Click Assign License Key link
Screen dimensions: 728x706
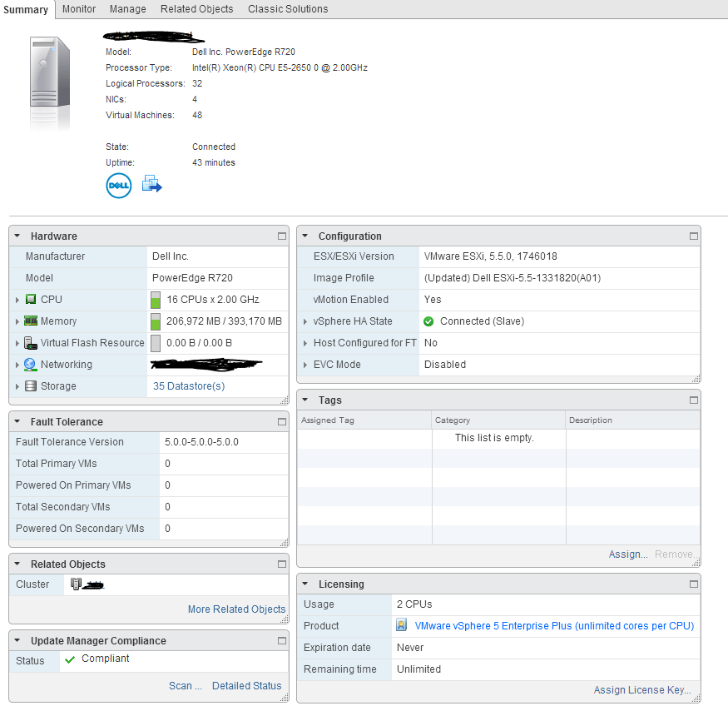(642, 689)
